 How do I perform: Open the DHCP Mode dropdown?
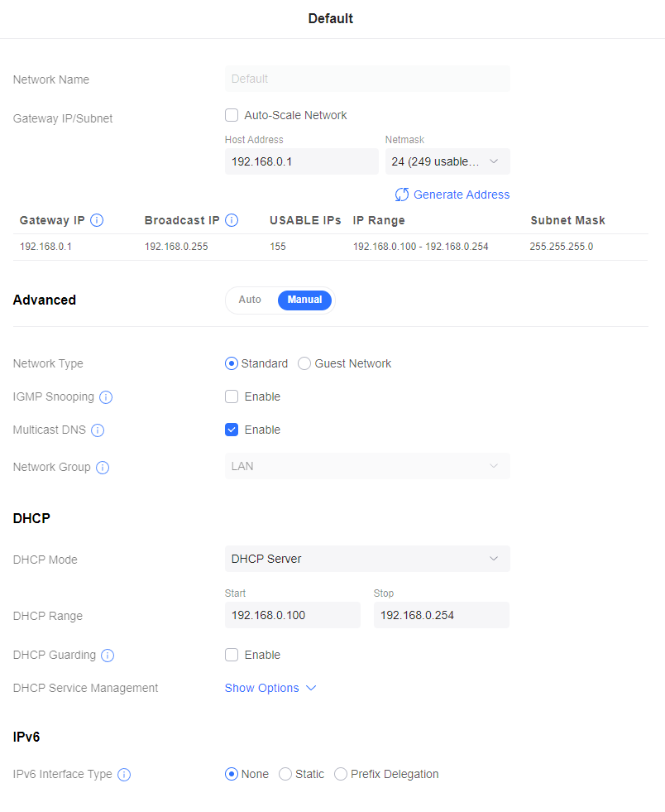pyautogui.click(x=367, y=559)
